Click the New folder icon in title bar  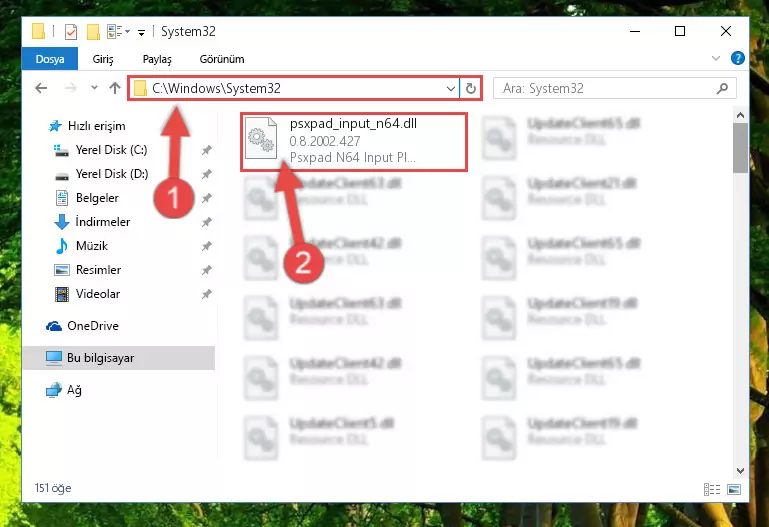coord(93,32)
